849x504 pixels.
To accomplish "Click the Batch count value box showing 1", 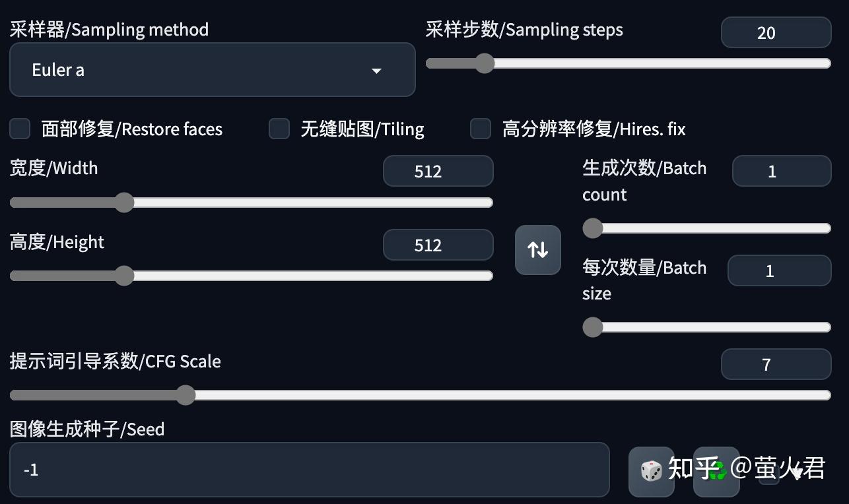I will click(x=781, y=171).
